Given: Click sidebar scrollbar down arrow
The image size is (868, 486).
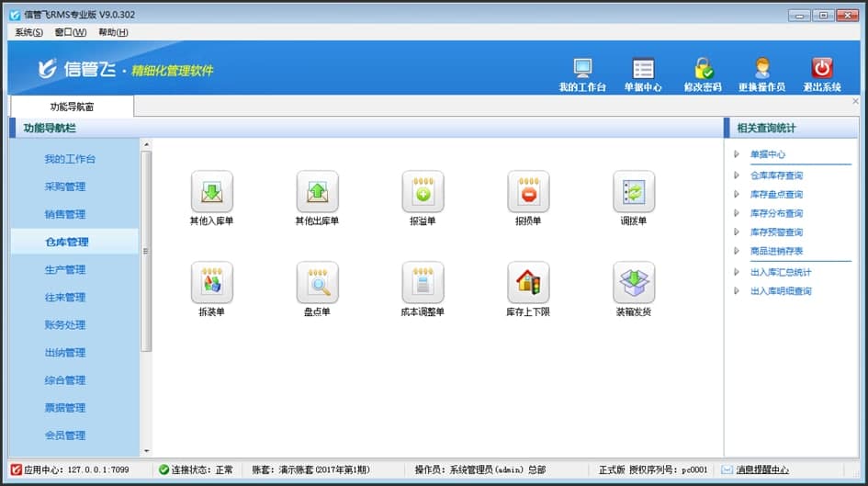Looking at the screenshot, I should point(146,451).
